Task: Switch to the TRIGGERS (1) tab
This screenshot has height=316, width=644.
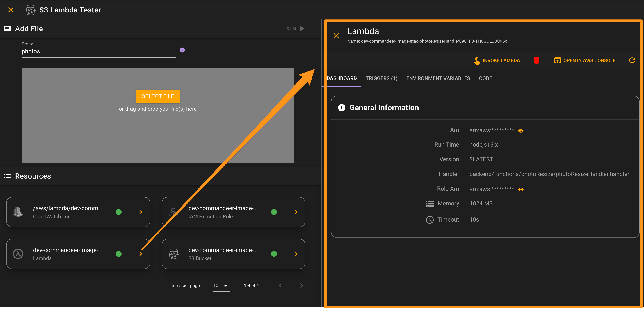Action: click(381, 78)
